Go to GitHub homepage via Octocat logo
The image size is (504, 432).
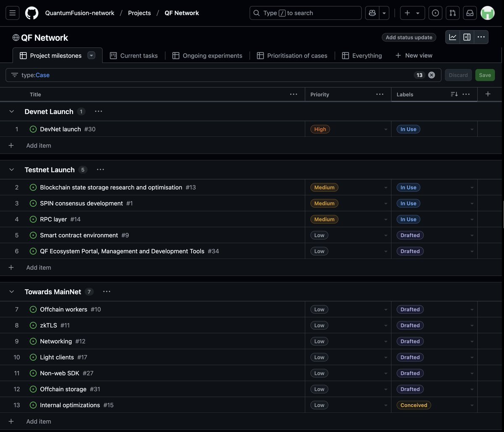[x=32, y=13]
